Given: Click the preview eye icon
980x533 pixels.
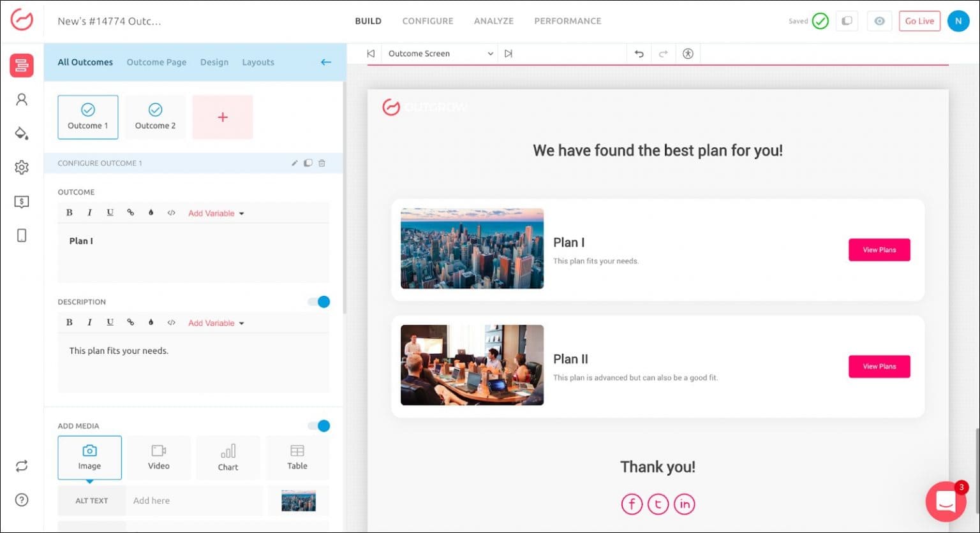Looking at the screenshot, I should click(879, 21).
